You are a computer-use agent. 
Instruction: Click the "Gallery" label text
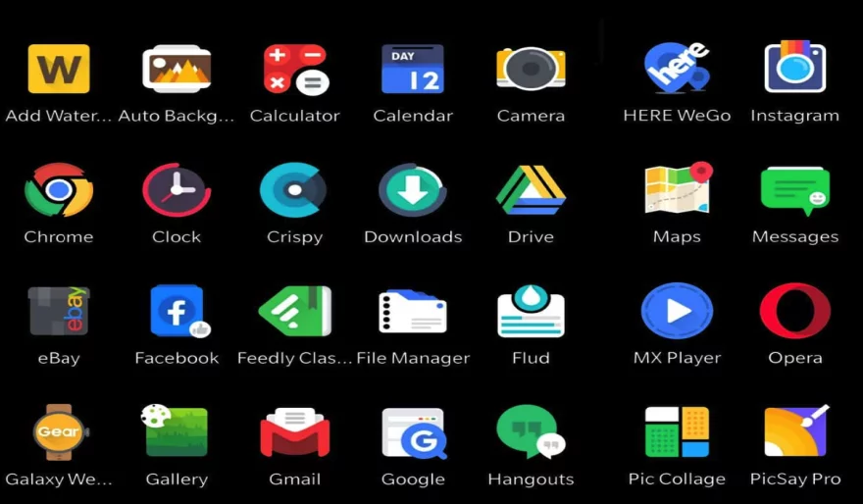click(177, 479)
